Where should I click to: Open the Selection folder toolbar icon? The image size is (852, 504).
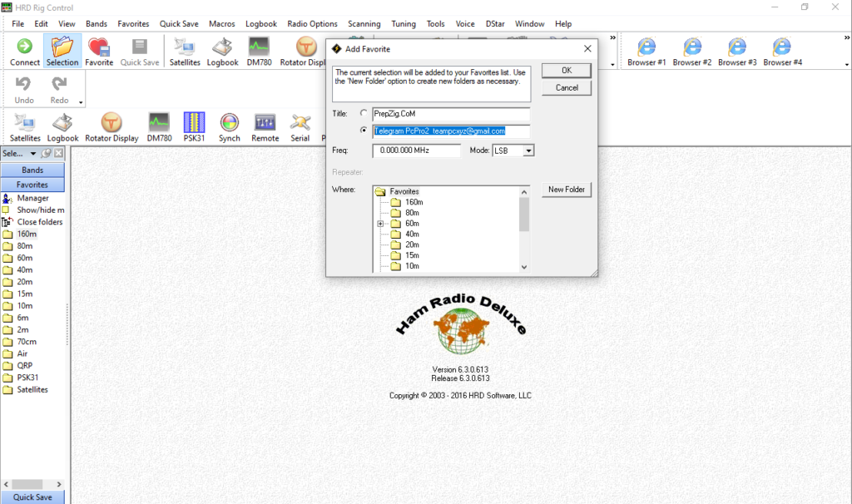[62, 47]
